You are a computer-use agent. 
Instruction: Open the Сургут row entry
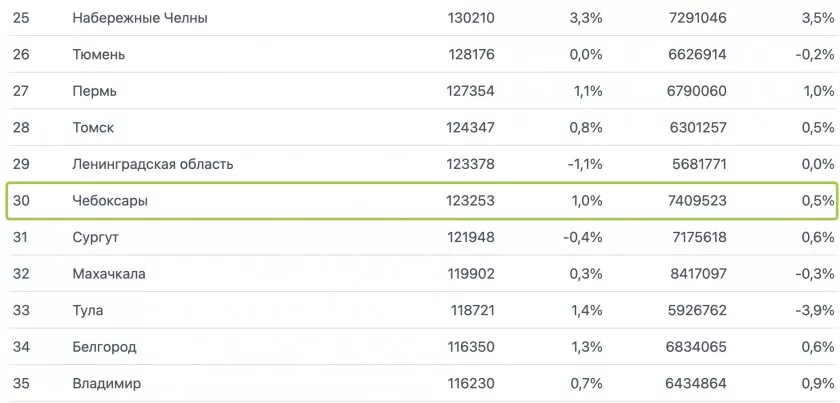(x=98, y=237)
